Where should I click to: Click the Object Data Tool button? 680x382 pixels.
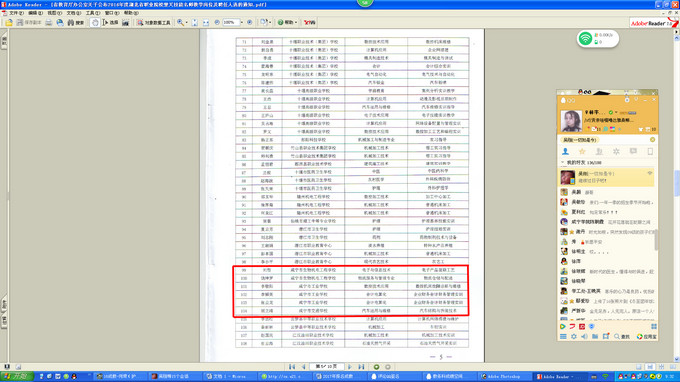coord(154,23)
